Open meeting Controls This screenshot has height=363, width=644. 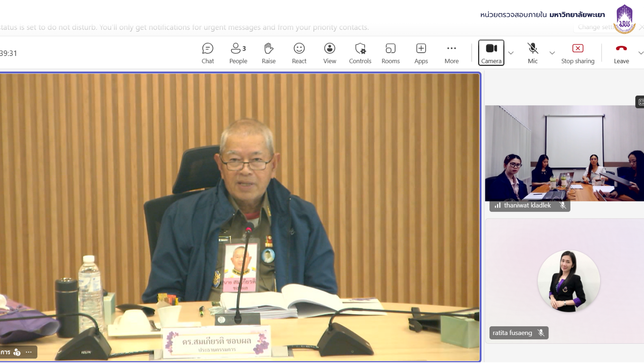click(360, 53)
